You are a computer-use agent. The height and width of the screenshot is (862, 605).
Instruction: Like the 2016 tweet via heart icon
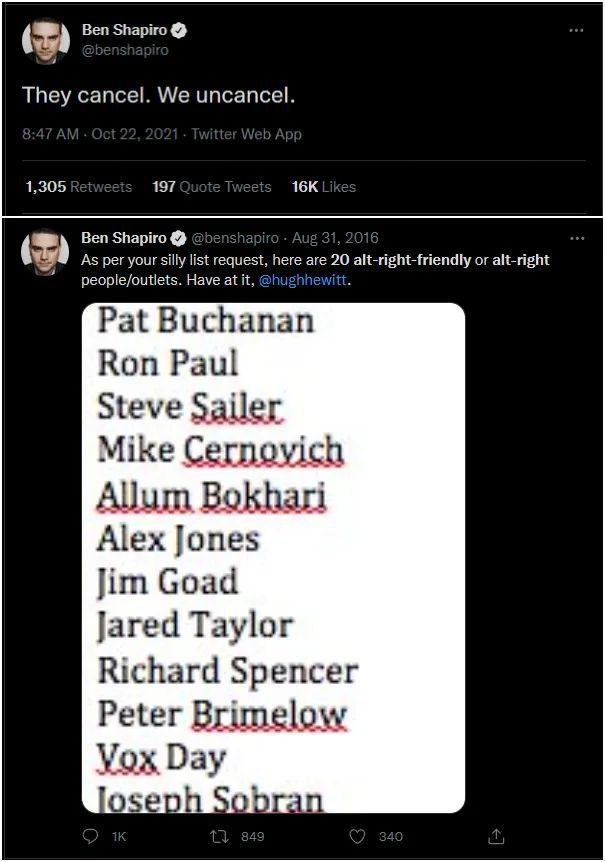[x=357, y=836]
